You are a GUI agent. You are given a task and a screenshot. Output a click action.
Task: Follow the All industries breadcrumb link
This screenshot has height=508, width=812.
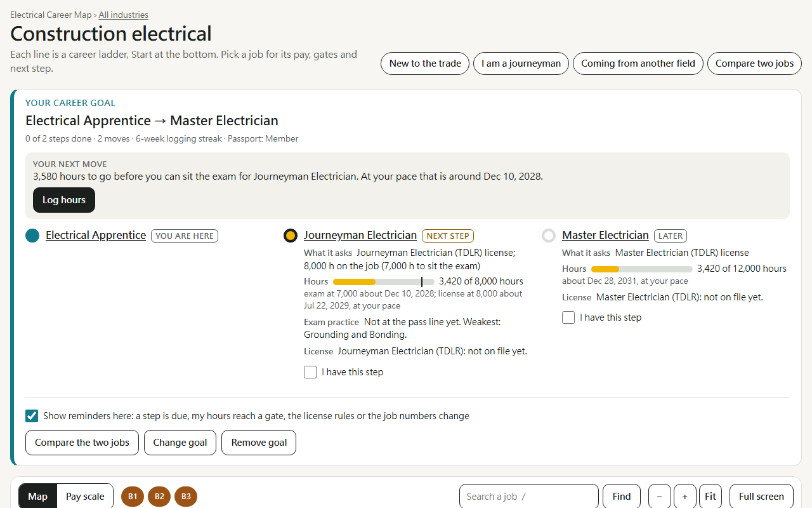pos(124,15)
